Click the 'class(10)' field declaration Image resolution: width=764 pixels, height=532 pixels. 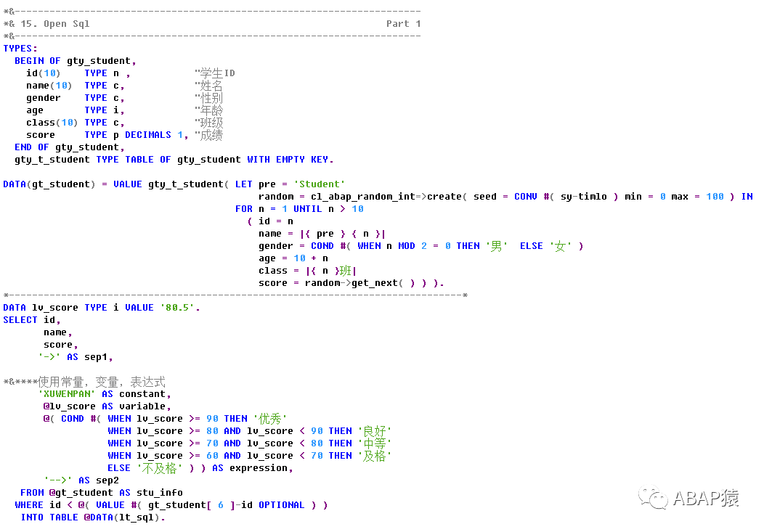point(52,122)
